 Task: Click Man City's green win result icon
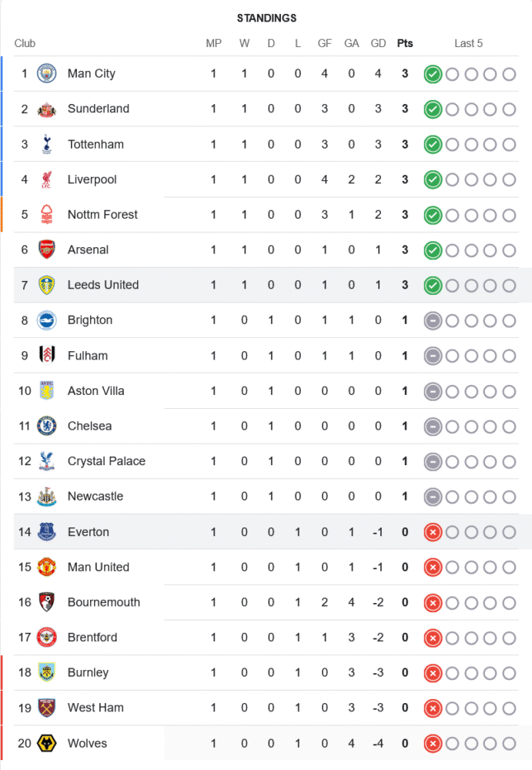pyautogui.click(x=433, y=74)
